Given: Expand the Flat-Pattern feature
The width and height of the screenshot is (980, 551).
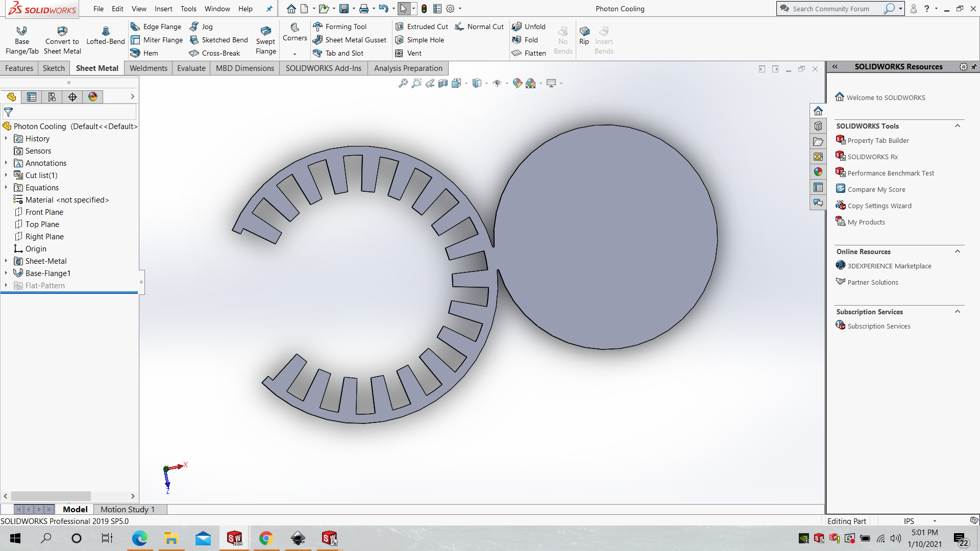Looking at the screenshot, I should [x=6, y=285].
